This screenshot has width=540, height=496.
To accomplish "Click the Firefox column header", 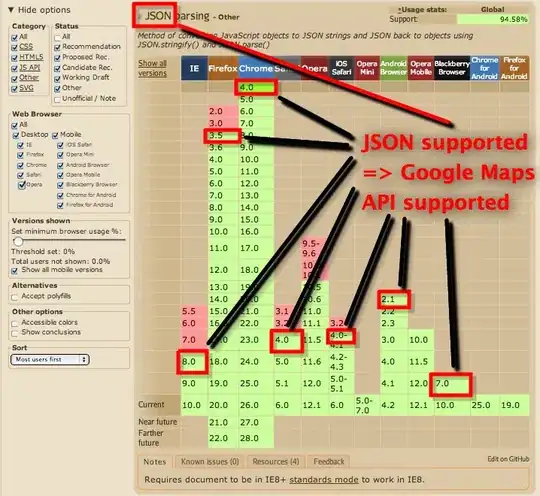I will pyautogui.click(x=223, y=68).
